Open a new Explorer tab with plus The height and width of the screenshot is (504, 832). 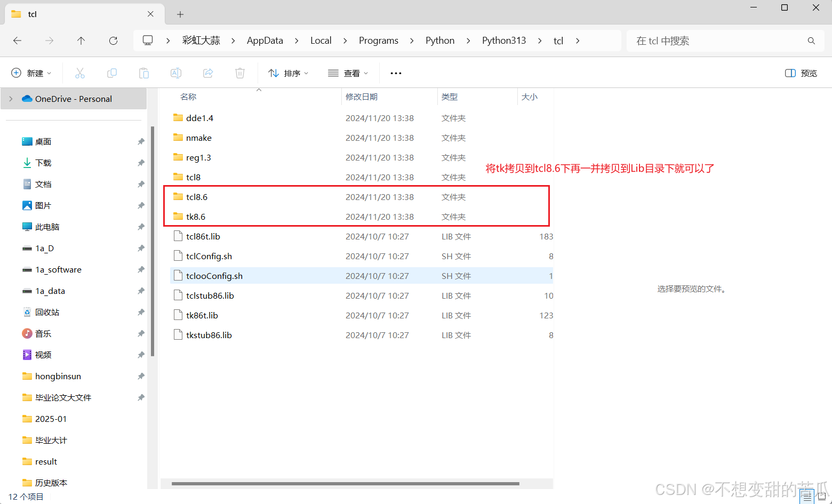click(180, 14)
